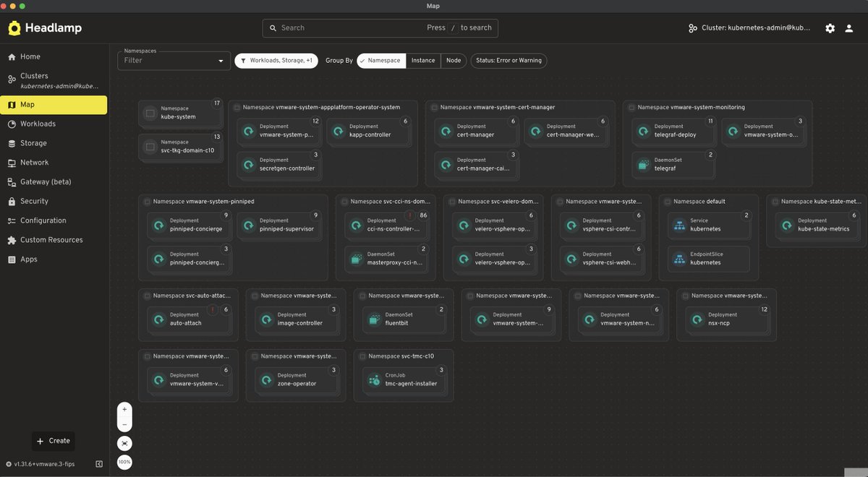Image resolution: width=868 pixels, height=477 pixels.
Task: Click the Apps grid icon
Action: 12,259
